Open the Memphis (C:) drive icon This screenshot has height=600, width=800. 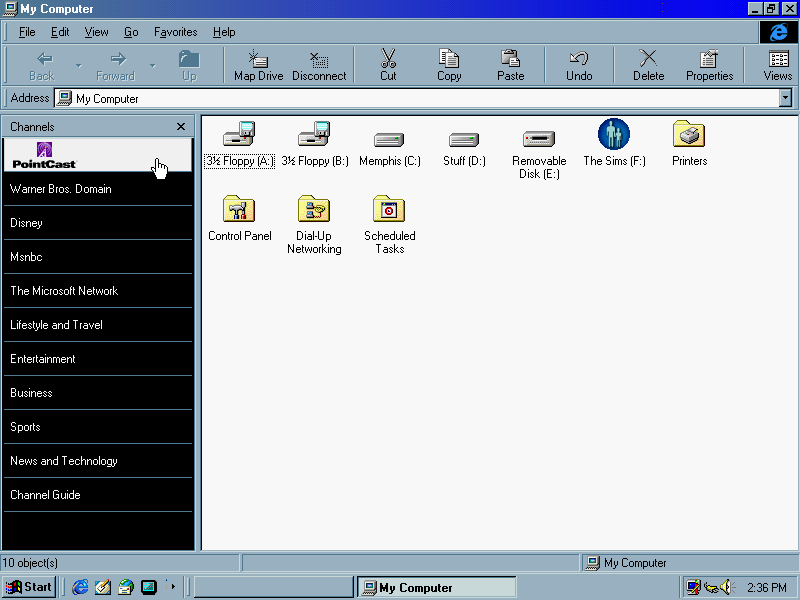pos(389,139)
